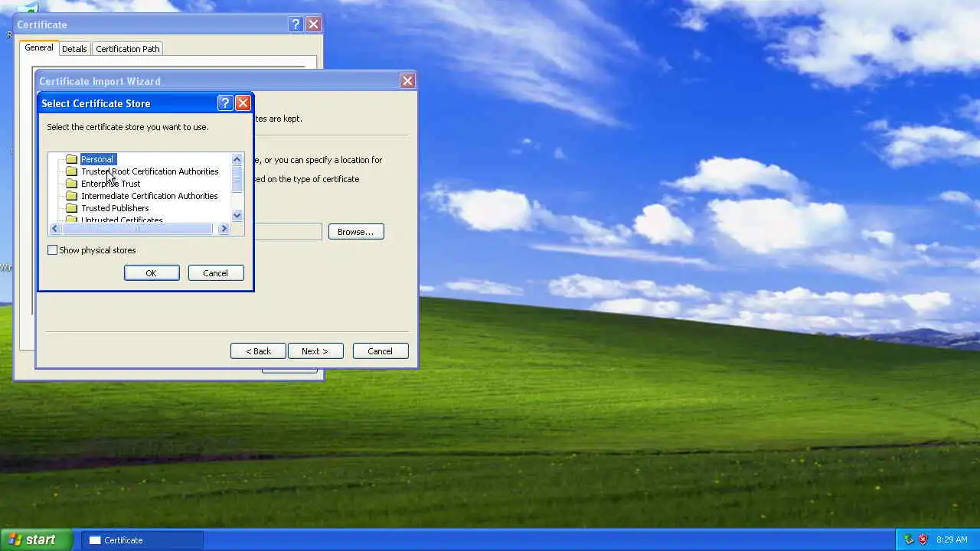Viewport: 980px width, 551px height.
Task: Close the Certificate window
Action: click(x=313, y=24)
